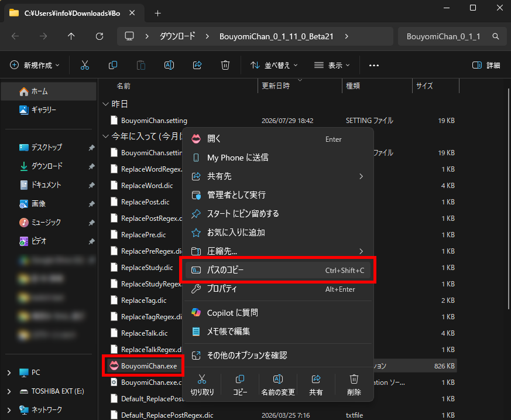Click the Rename icon in the toolbar
Image resolution: width=511 pixels, height=420 pixels.
tap(169, 65)
